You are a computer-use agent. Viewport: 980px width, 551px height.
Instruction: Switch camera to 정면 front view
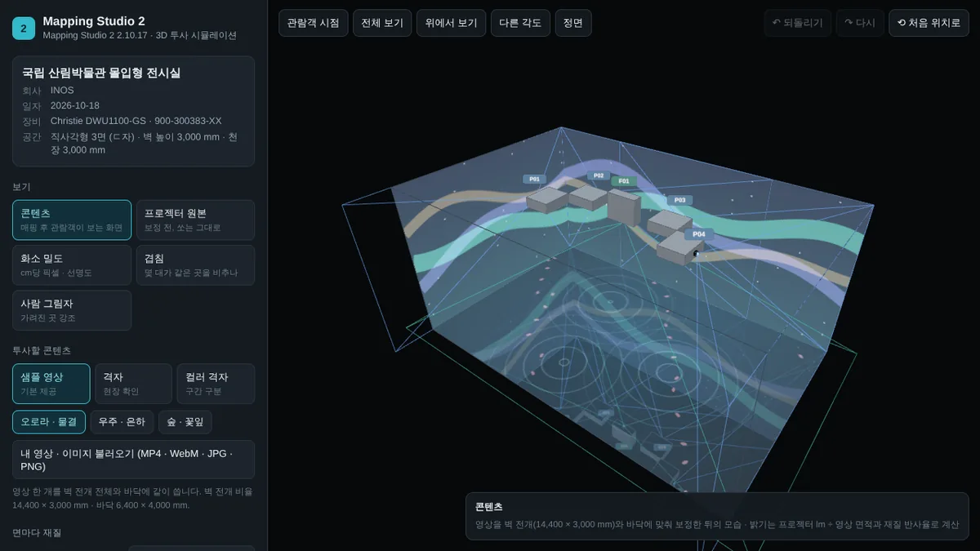click(x=573, y=23)
